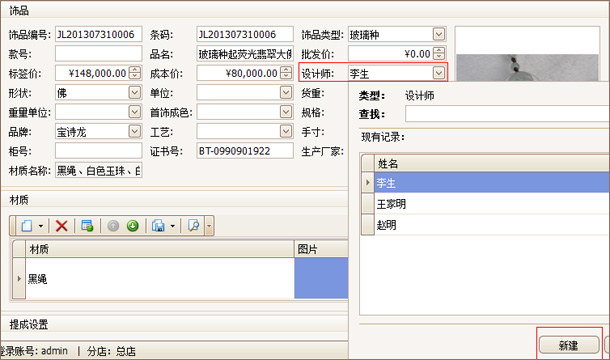Click the 标签价 spinner control
Image resolution: width=610 pixels, height=360 pixels.
pos(135,73)
